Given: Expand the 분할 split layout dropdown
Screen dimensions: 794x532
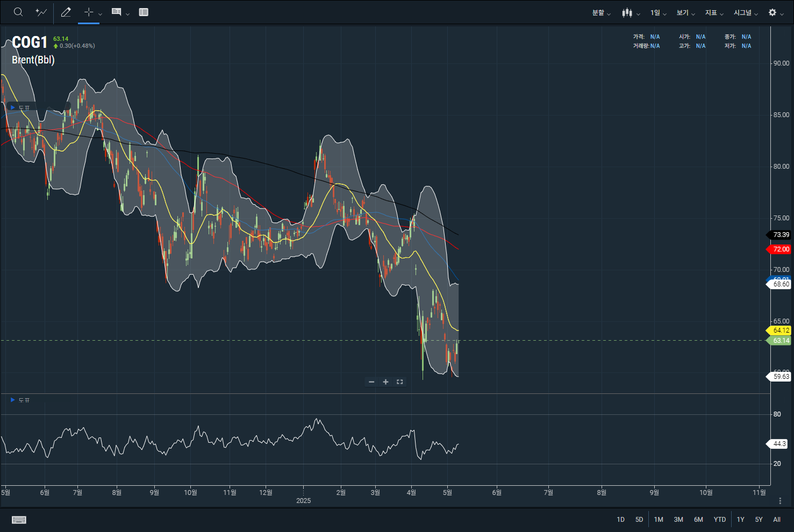Looking at the screenshot, I should (x=601, y=13).
